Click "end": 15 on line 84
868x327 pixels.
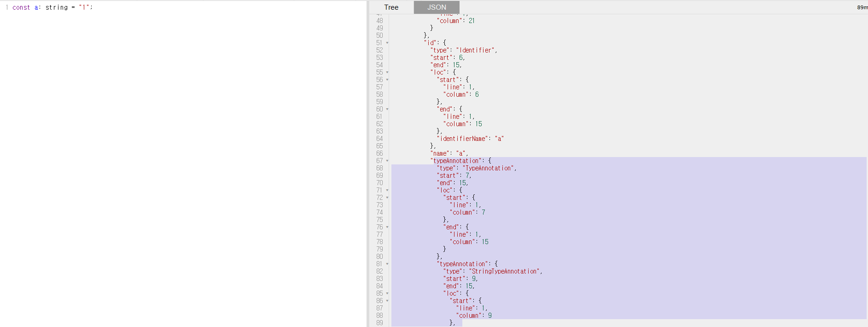pyautogui.click(x=459, y=286)
